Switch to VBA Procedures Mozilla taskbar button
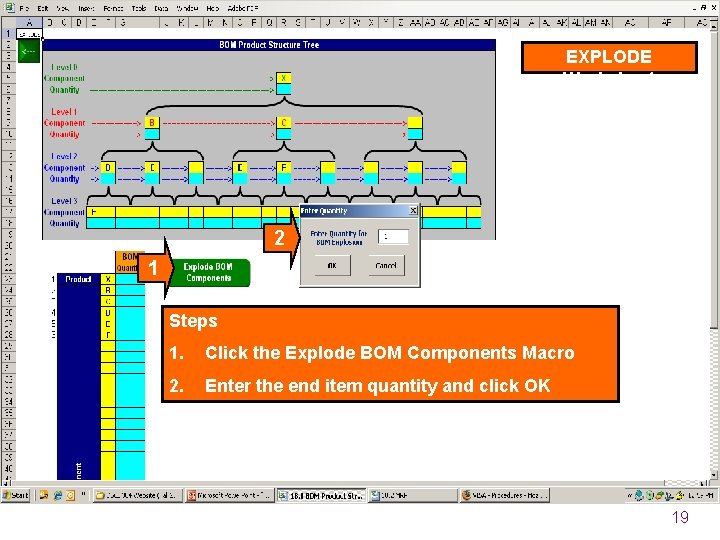The image size is (720, 540). [x=504, y=495]
